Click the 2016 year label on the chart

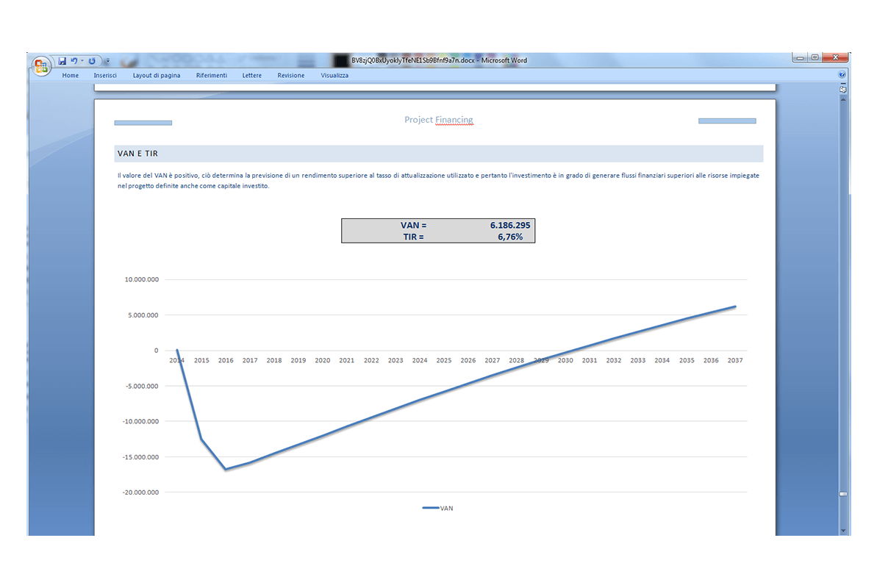pos(226,360)
